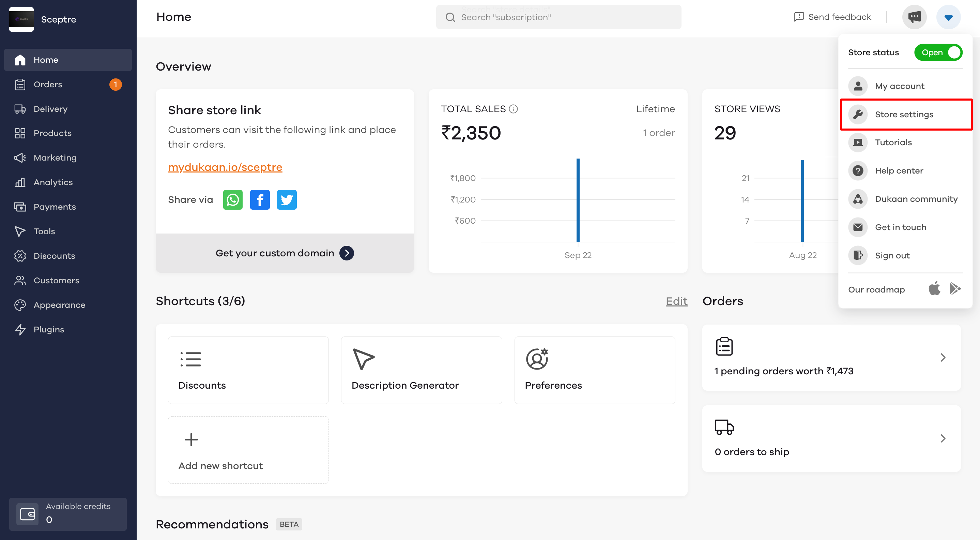This screenshot has width=980, height=540.
Task: Toggle the Store status Open switch
Action: click(938, 52)
